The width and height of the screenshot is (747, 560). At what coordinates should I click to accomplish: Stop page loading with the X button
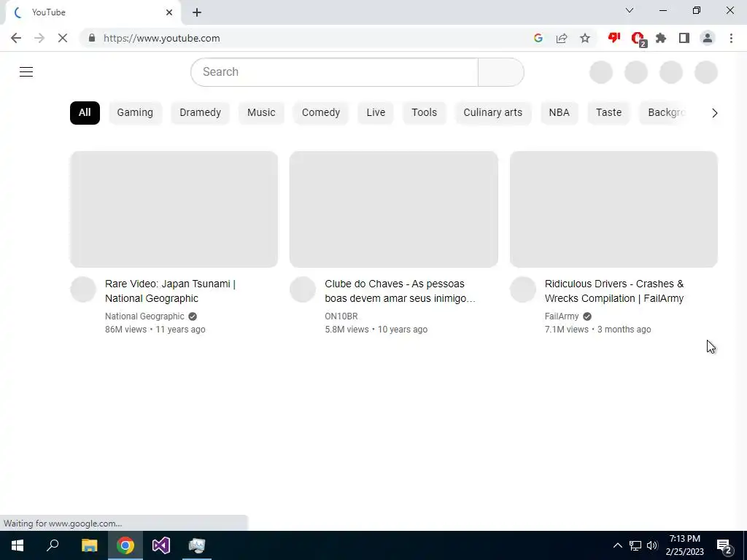coord(63,38)
